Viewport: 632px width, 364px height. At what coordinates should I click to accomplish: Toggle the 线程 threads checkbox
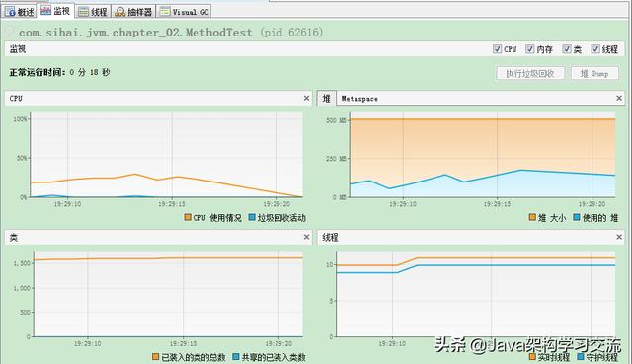[595, 49]
